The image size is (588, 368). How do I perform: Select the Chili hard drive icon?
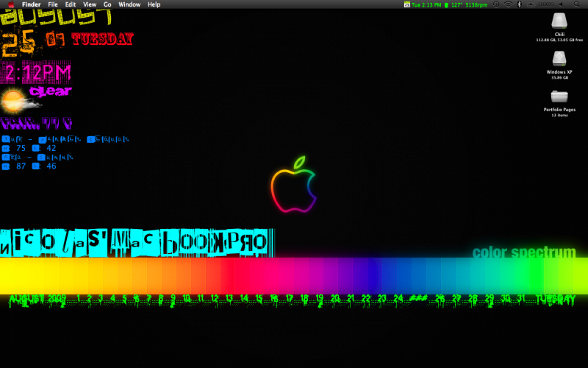point(559,21)
